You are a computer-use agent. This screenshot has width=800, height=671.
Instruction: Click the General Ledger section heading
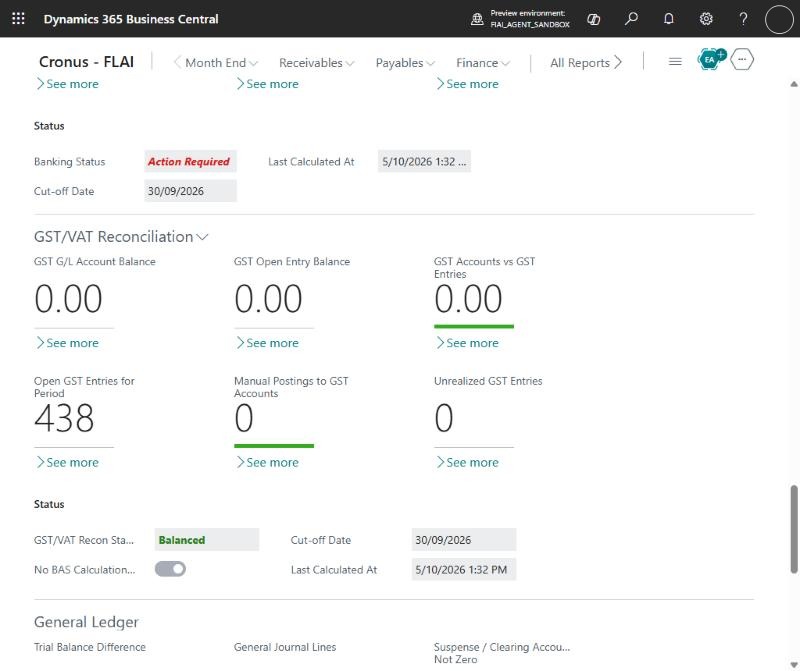click(86, 622)
